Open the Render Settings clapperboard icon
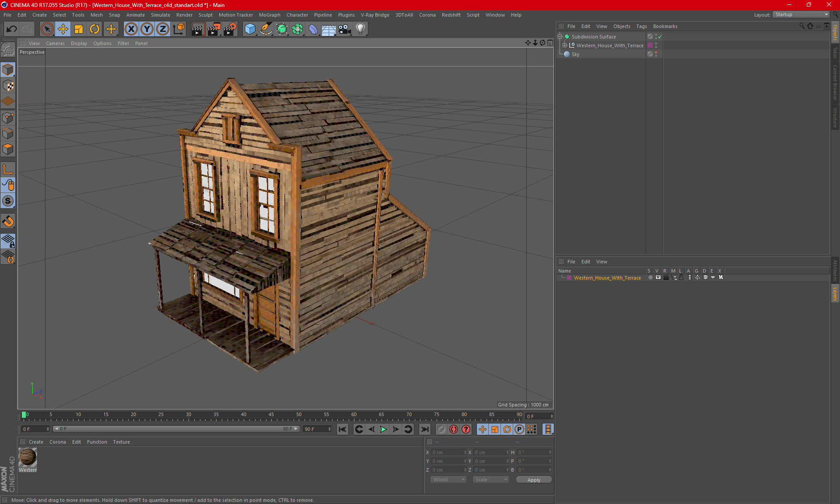The height and width of the screenshot is (504, 840). tap(229, 29)
